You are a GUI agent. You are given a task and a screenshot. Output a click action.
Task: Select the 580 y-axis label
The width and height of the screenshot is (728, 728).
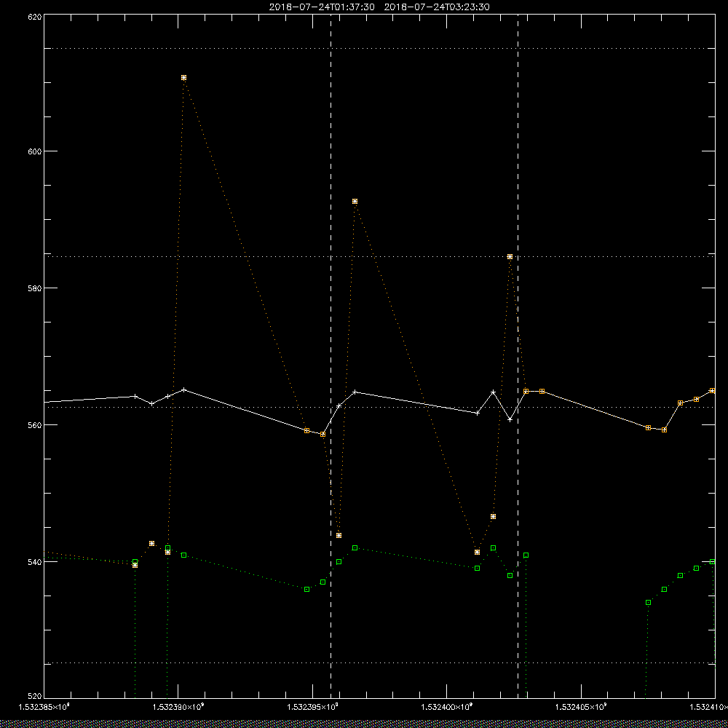[35, 288]
